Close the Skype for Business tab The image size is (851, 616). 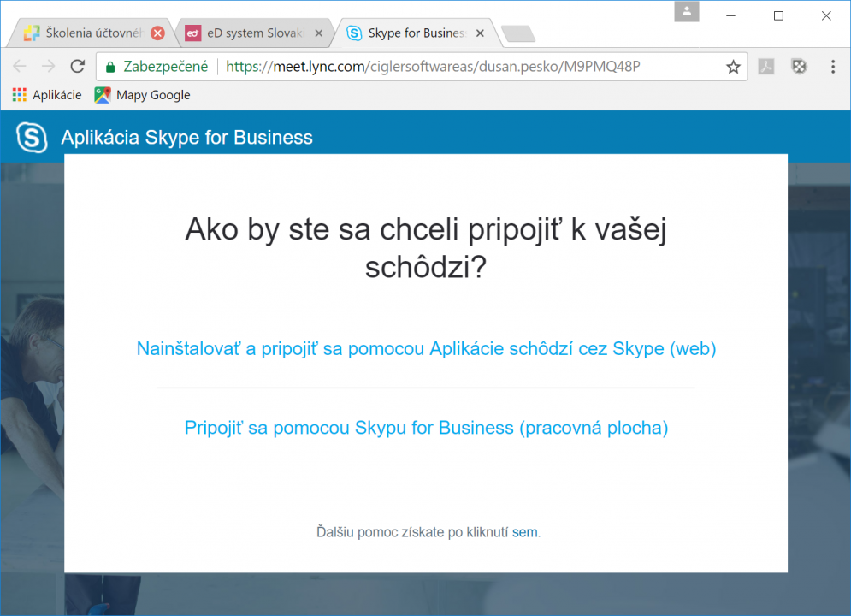pos(480,33)
